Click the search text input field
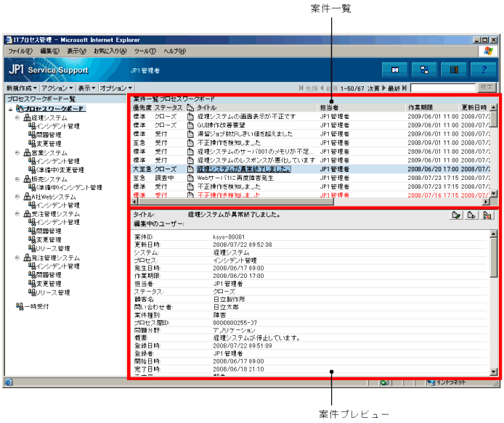Screen dimensions: 504x423 coord(443,88)
